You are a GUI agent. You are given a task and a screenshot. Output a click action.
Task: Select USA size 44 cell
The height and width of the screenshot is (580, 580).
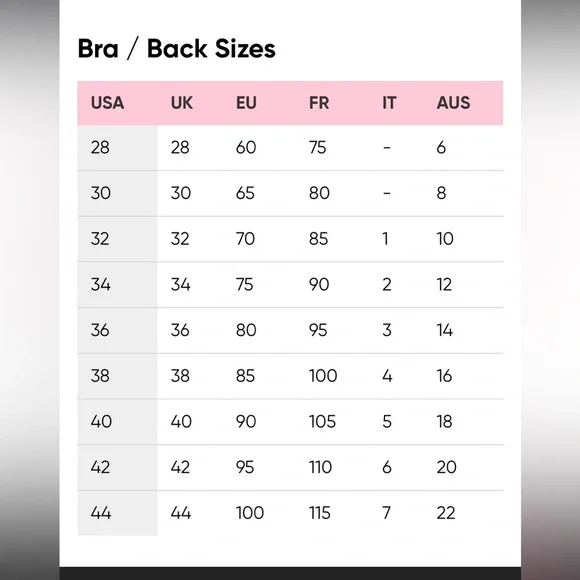(x=101, y=513)
